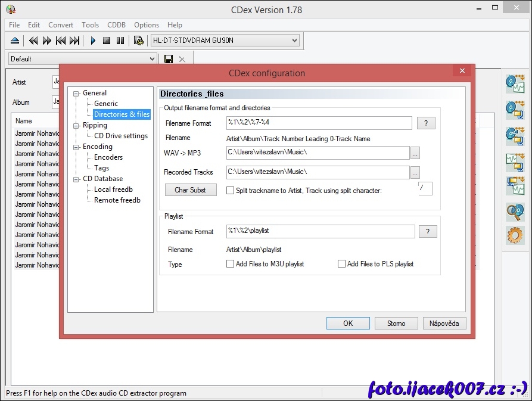Open the HL-DT-ST DVDRAM drive dropdown
The width and height of the screenshot is (532, 401).
point(294,41)
